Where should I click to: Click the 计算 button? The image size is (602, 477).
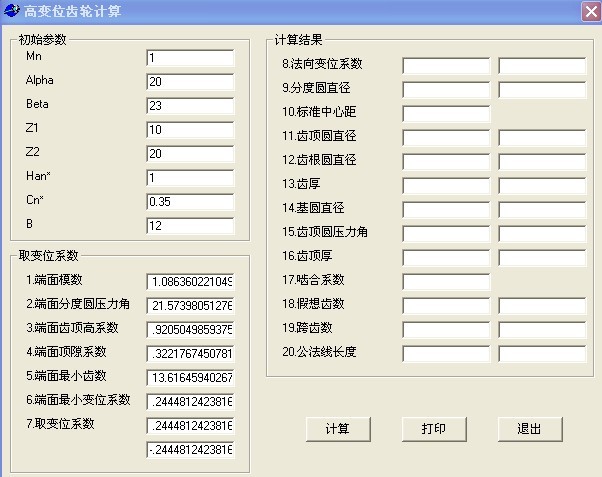point(338,429)
